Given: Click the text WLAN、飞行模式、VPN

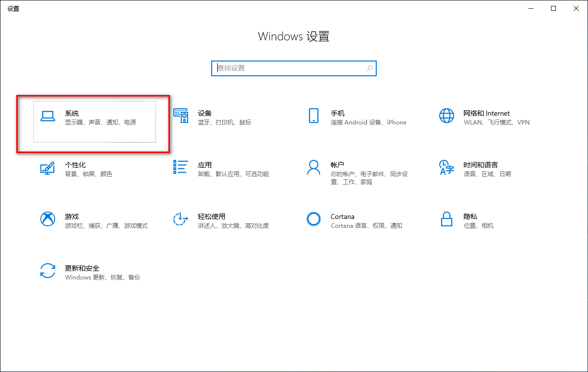Looking at the screenshot, I should [x=496, y=122].
